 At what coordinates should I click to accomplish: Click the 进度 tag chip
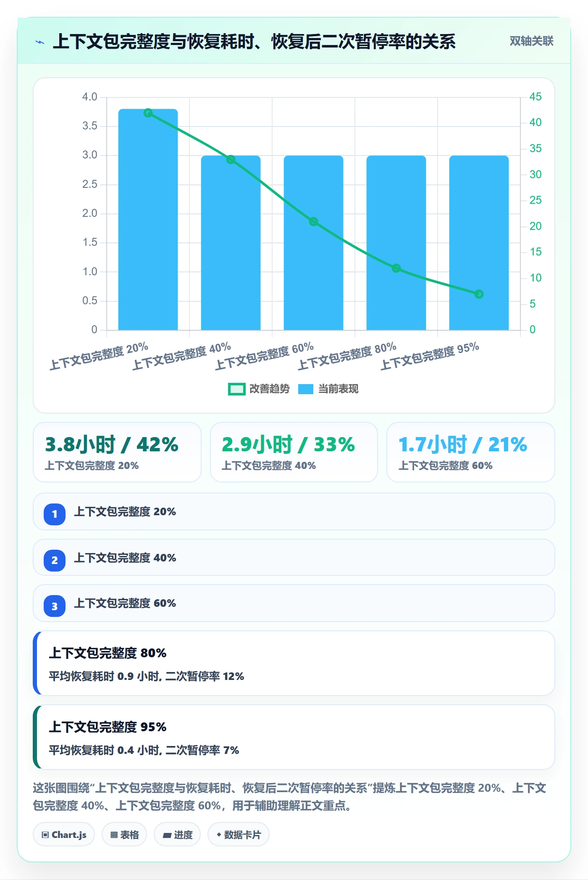[177, 835]
